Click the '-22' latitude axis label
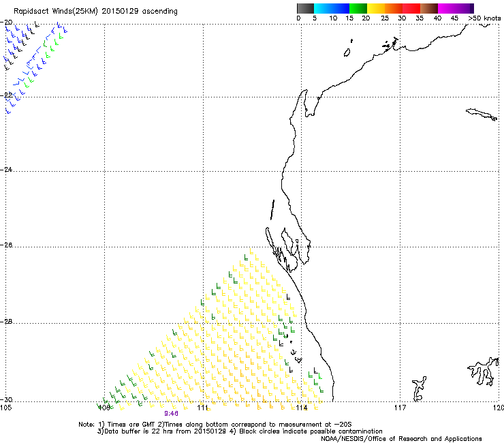 pyautogui.click(x=6, y=95)
